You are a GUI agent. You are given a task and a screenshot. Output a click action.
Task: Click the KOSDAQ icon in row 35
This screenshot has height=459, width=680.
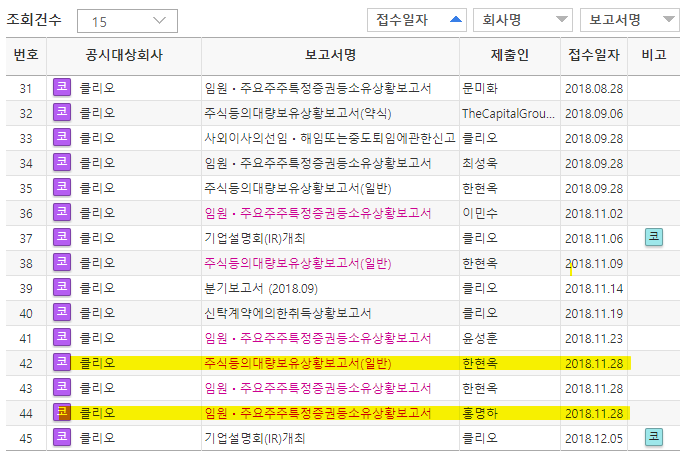(x=62, y=187)
